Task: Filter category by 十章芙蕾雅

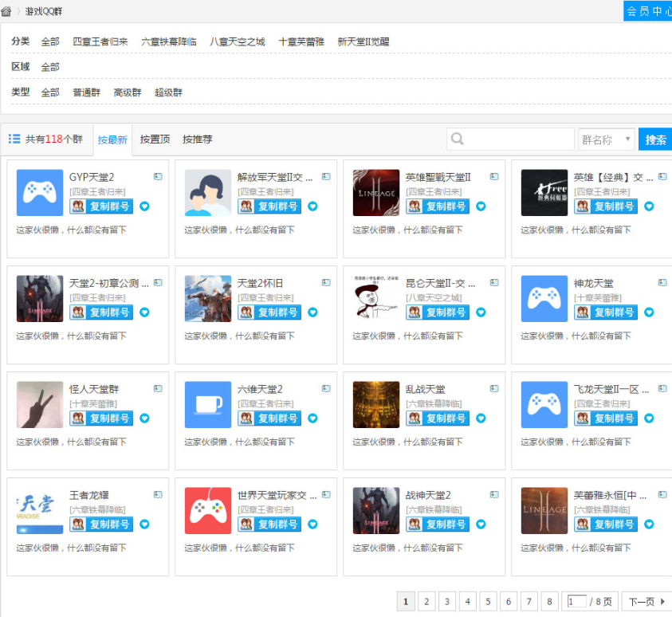Action: point(301,41)
